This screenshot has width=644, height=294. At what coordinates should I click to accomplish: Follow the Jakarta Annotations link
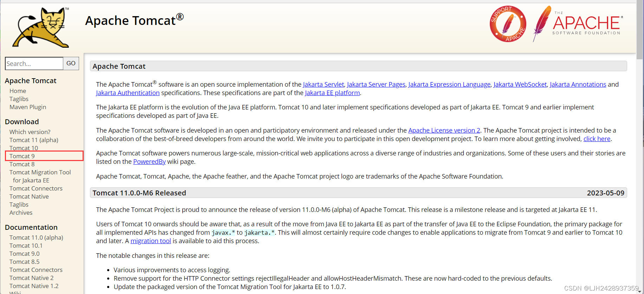pos(578,84)
